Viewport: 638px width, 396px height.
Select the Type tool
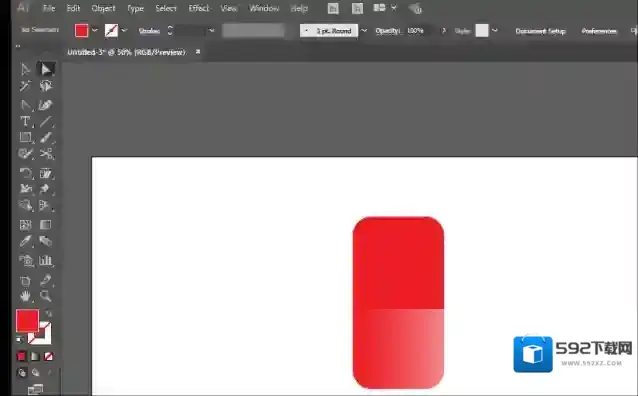[25, 121]
